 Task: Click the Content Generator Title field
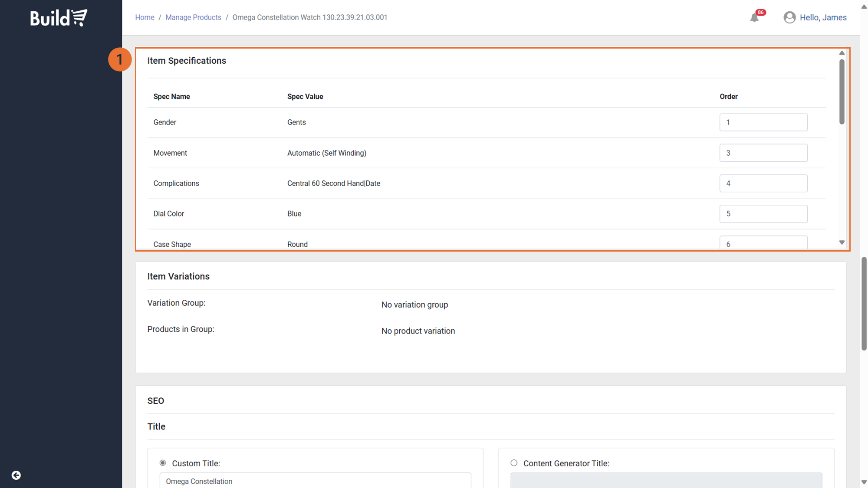666,481
